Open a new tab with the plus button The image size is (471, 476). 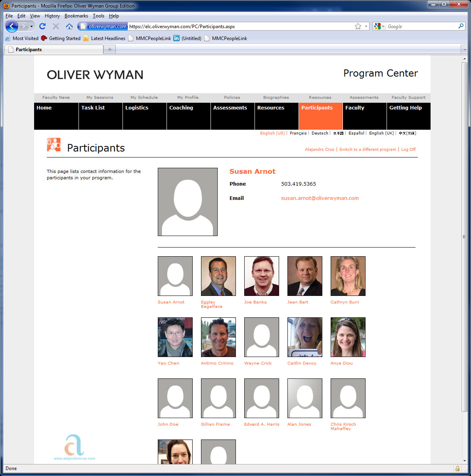click(109, 50)
